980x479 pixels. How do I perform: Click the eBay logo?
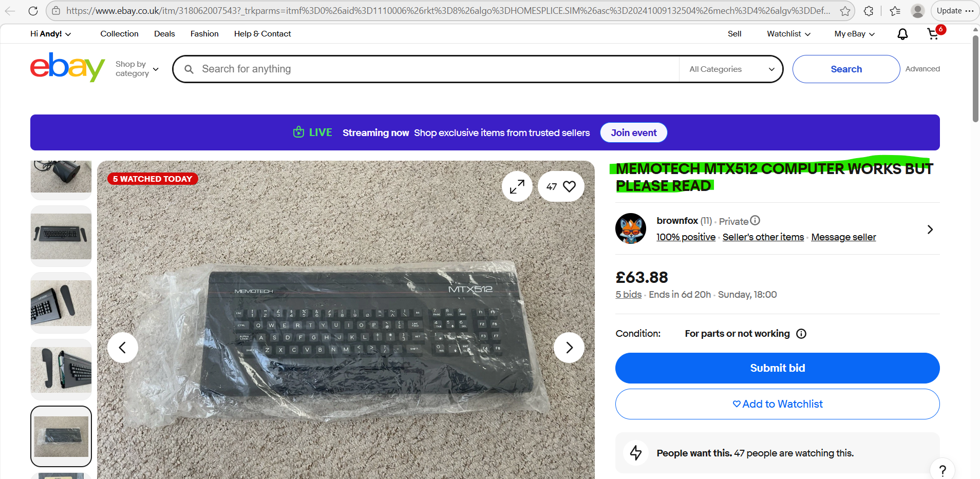(67, 67)
